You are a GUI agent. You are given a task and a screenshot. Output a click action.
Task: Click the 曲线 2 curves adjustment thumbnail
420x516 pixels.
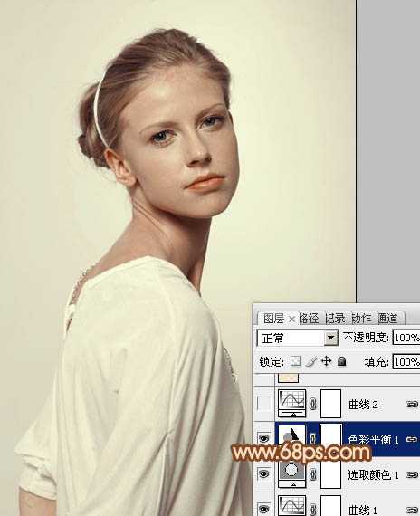pyautogui.click(x=292, y=403)
